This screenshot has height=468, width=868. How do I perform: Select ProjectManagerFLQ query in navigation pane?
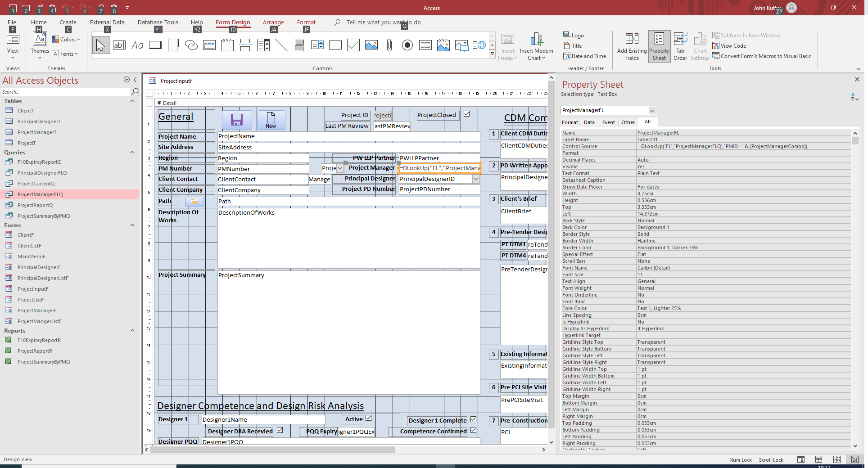click(70, 194)
